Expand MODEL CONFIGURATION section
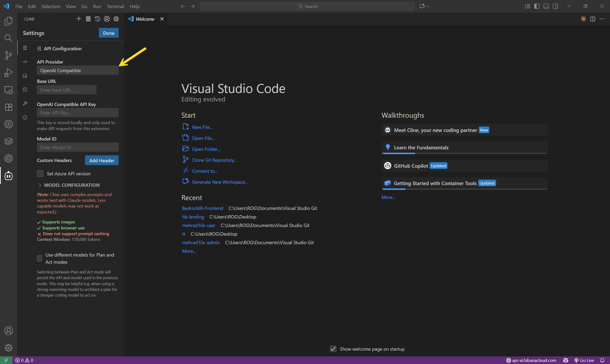This screenshot has width=610, height=364. coord(69,185)
